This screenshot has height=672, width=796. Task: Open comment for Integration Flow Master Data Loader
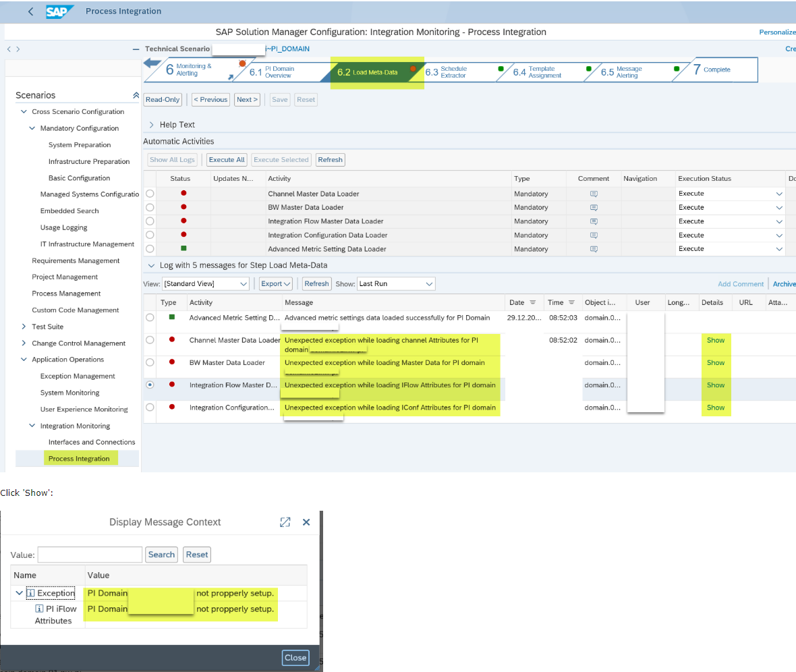click(x=594, y=221)
